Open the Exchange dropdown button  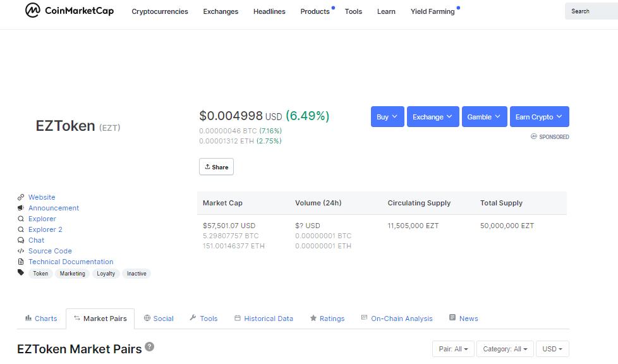point(433,117)
